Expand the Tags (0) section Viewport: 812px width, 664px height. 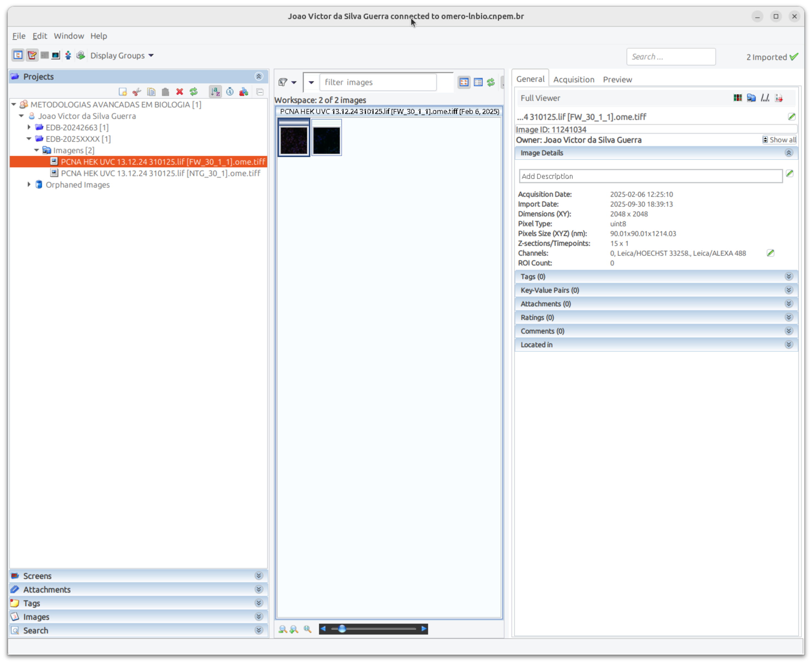[789, 276]
